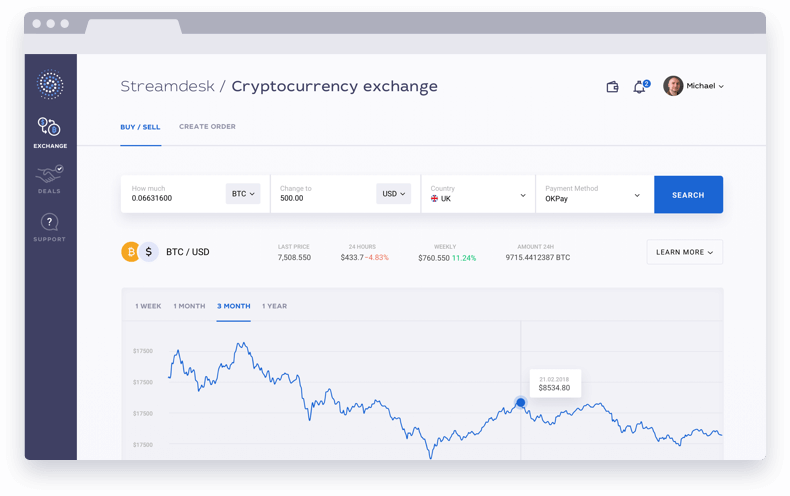790x496 pixels.
Task: Expand the Country UK selector
Action: coord(478,194)
